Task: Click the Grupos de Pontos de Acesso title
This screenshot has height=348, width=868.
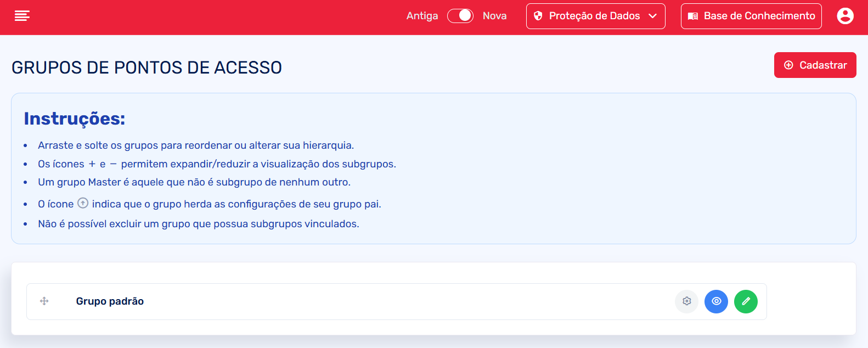Action: click(x=146, y=68)
